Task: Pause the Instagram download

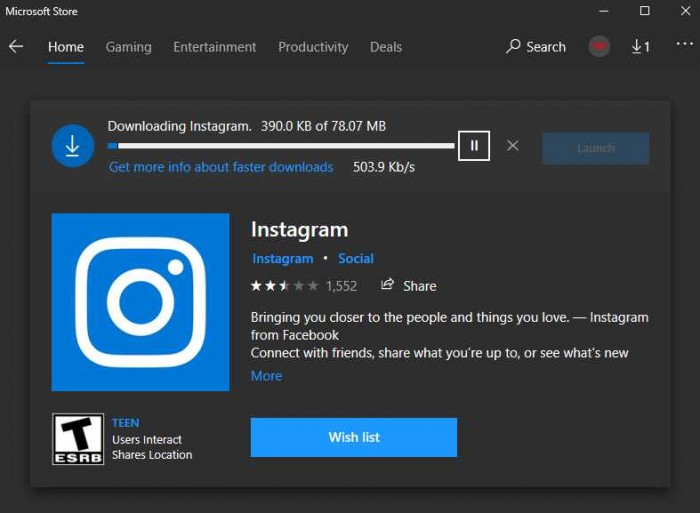Action: click(x=474, y=146)
